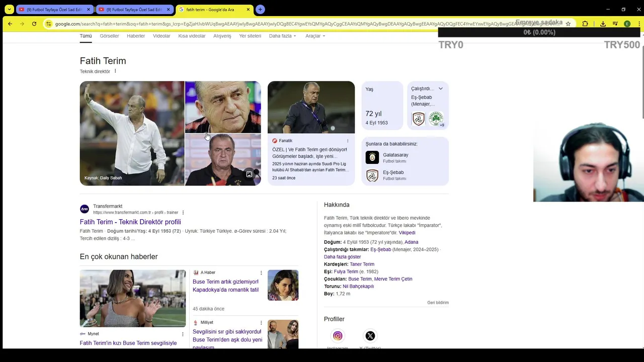Open the Yer siteleri tab

250,36
